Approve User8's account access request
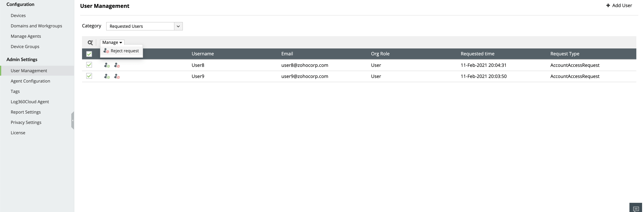644x212 pixels. [107, 65]
